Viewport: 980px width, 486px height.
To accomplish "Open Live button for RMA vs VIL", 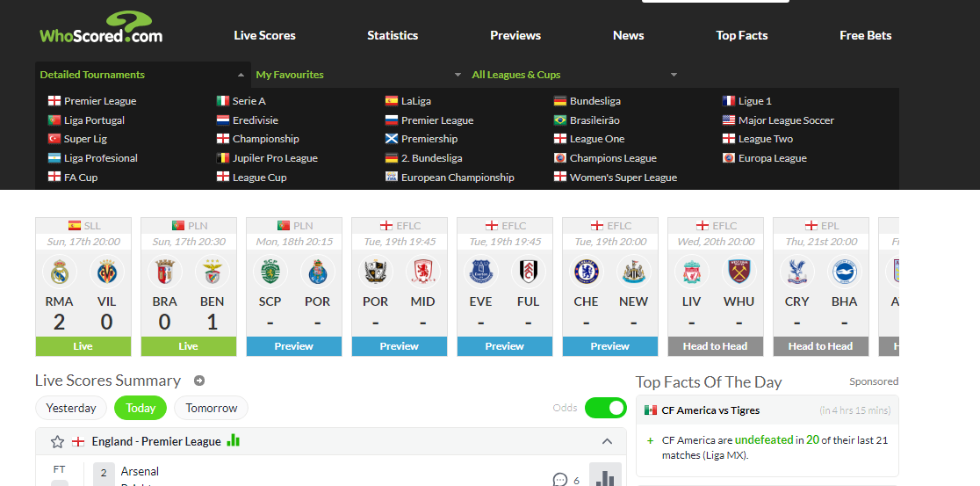I will pyautogui.click(x=83, y=346).
